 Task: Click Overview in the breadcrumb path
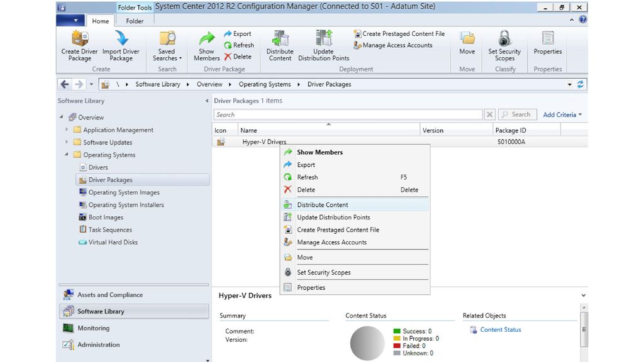click(209, 84)
